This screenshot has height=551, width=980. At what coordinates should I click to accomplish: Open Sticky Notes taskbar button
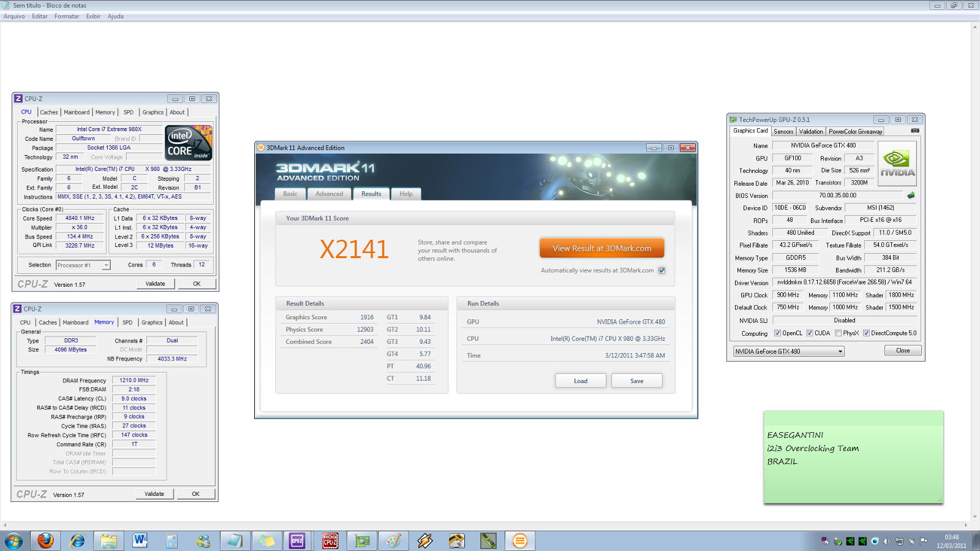pos(266,541)
